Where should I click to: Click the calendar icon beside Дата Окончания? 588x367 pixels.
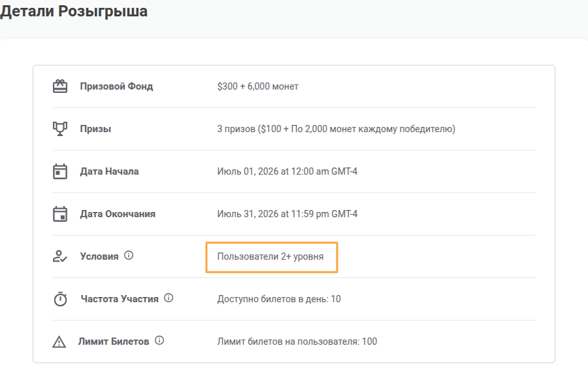[60, 214]
